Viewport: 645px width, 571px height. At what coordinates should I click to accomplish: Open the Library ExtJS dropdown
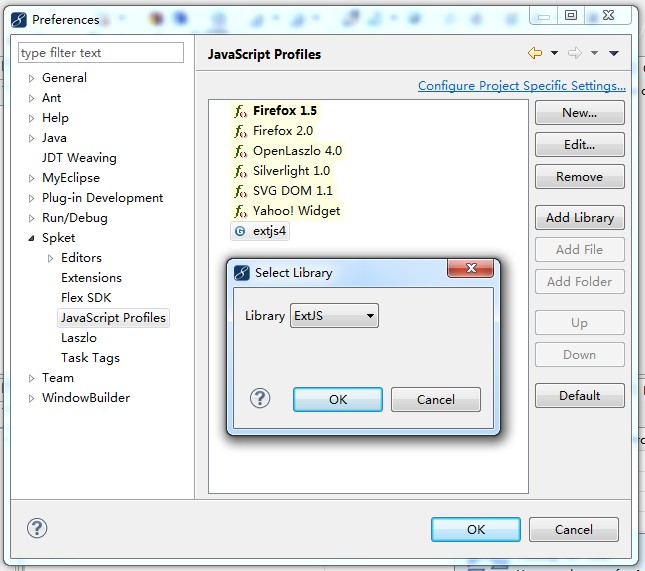334,316
